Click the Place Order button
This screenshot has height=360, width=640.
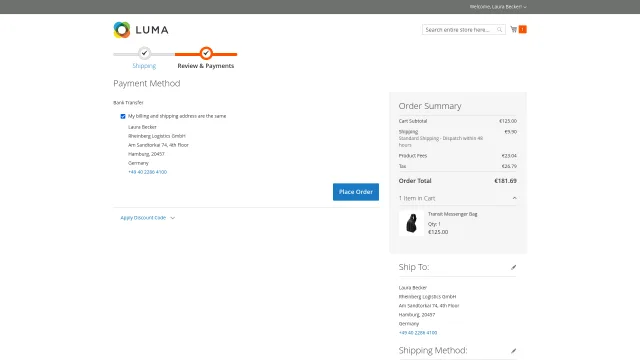click(356, 192)
